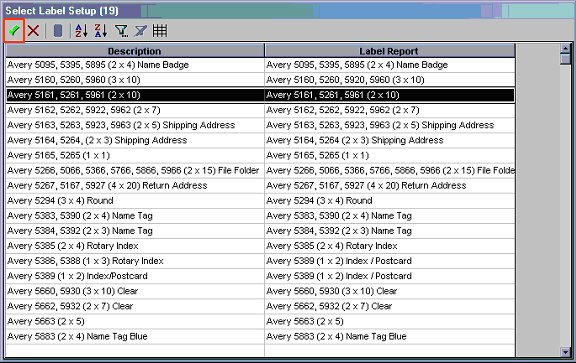This screenshot has height=363, width=576.
Task: Select the Avery 5660, 5930 Clear row
Action: (260, 291)
